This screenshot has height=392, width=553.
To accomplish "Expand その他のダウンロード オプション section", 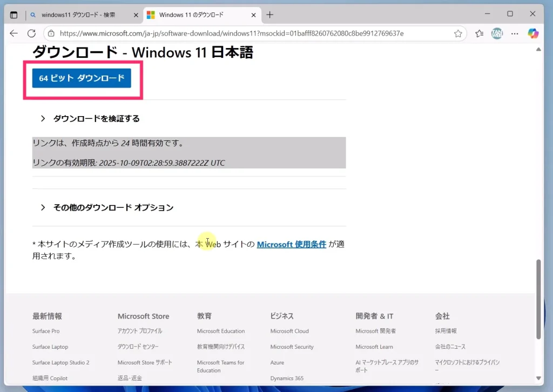I will tap(113, 207).
